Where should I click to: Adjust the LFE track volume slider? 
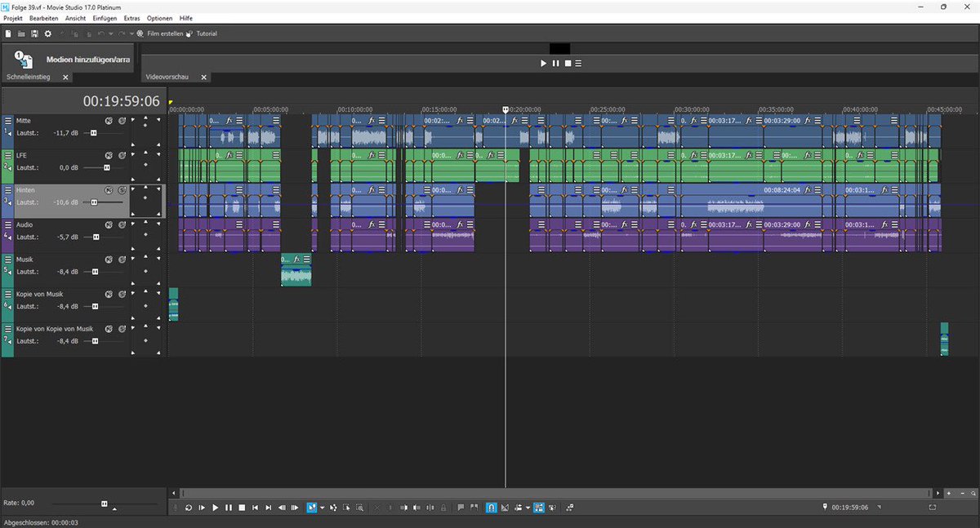tap(107, 167)
